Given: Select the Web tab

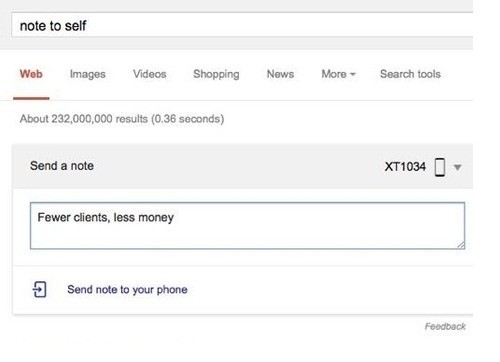Looking at the screenshot, I should click(x=31, y=74).
